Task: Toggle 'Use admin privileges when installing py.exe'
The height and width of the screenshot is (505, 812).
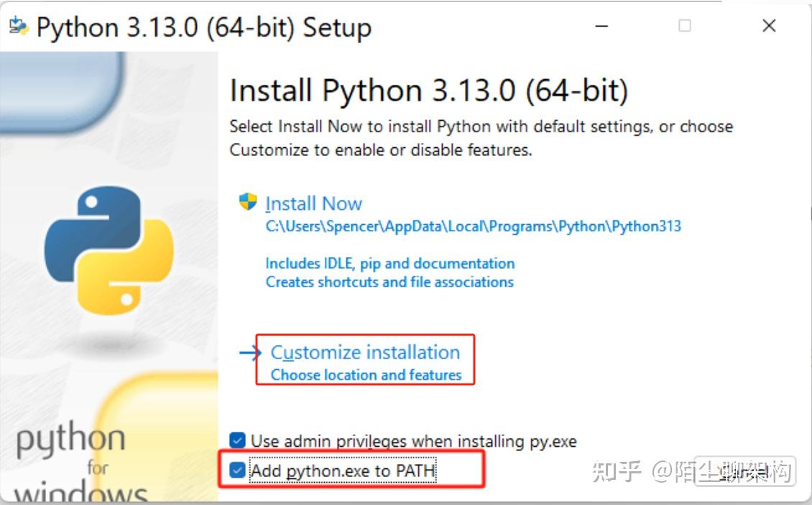Action: tap(237, 442)
